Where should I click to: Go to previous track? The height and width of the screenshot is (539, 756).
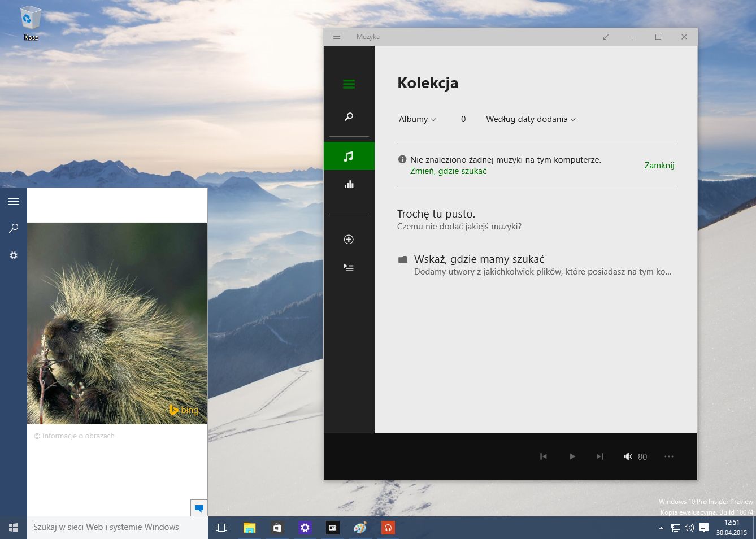click(x=543, y=457)
